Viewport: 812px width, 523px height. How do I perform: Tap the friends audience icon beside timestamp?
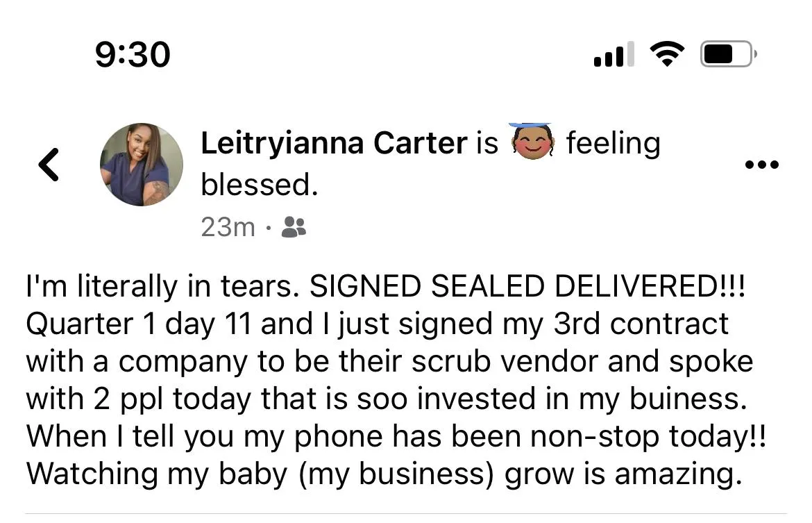click(294, 227)
